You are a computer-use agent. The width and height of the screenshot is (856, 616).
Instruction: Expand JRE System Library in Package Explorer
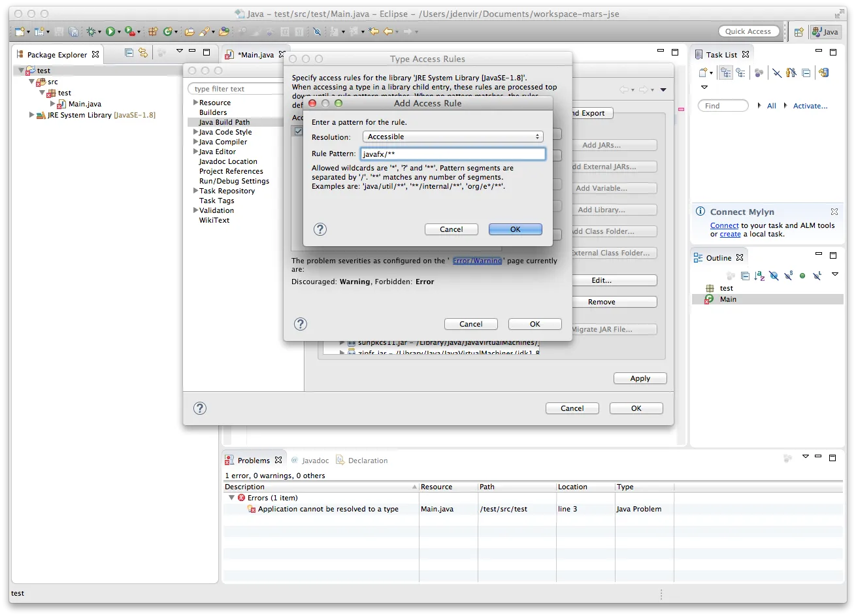tap(31, 115)
